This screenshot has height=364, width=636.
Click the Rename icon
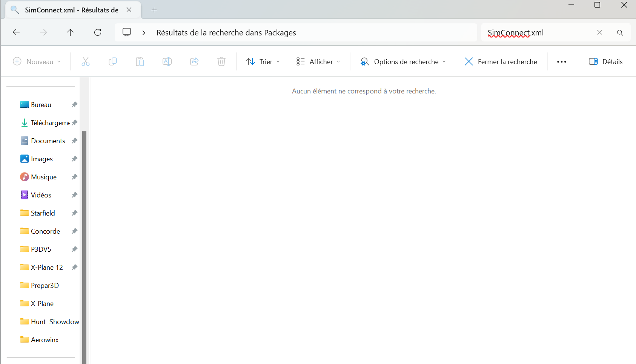(167, 61)
